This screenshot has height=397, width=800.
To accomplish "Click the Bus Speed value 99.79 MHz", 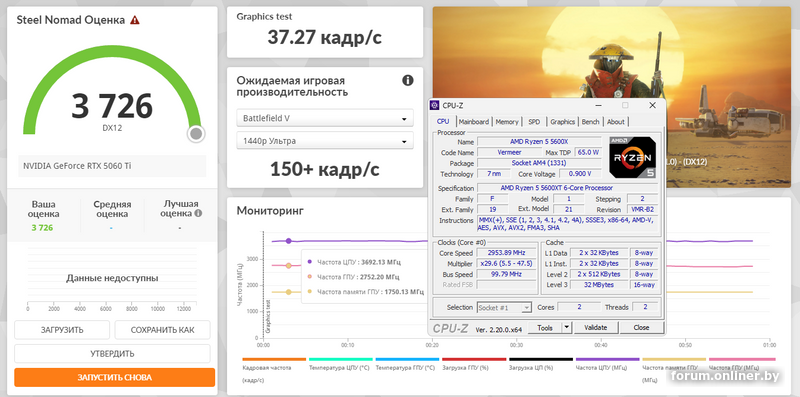I will (507, 275).
